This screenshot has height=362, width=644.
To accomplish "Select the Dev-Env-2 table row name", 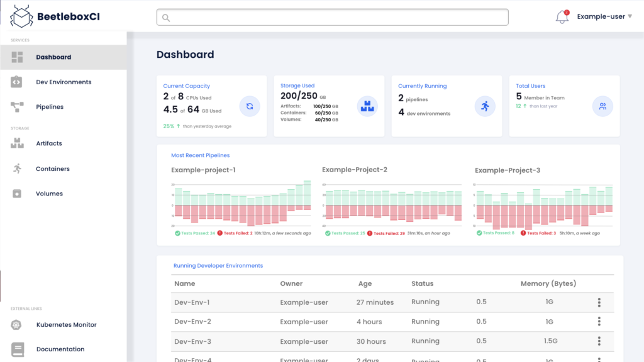I will click(x=192, y=322).
